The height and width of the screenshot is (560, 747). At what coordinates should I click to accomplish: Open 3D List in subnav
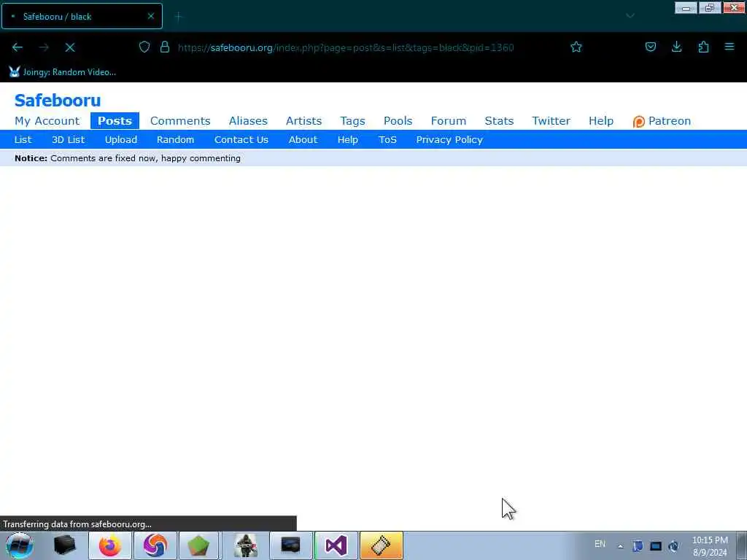(68, 139)
